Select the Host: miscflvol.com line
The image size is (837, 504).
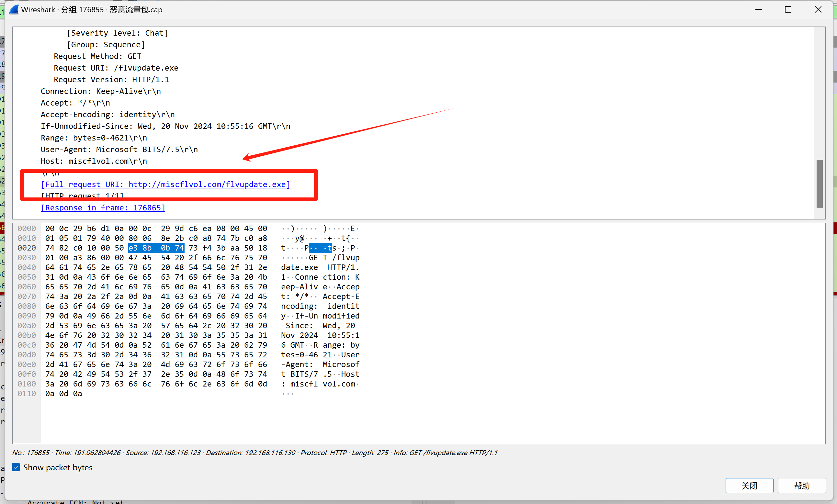pyautogui.click(x=94, y=161)
